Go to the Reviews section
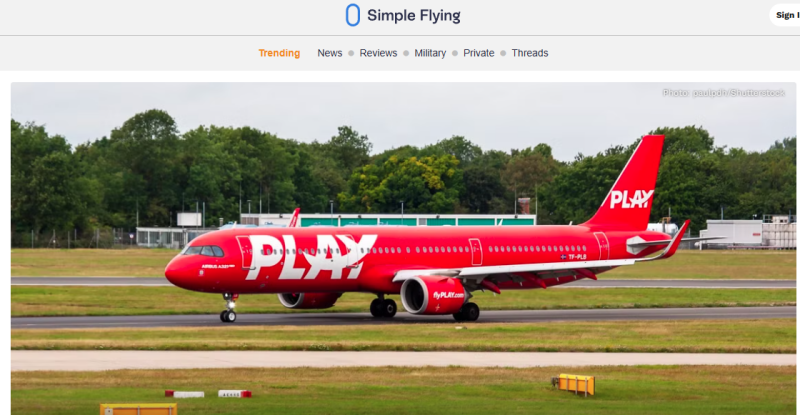Screen dimensions: 800x415 pos(378,53)
